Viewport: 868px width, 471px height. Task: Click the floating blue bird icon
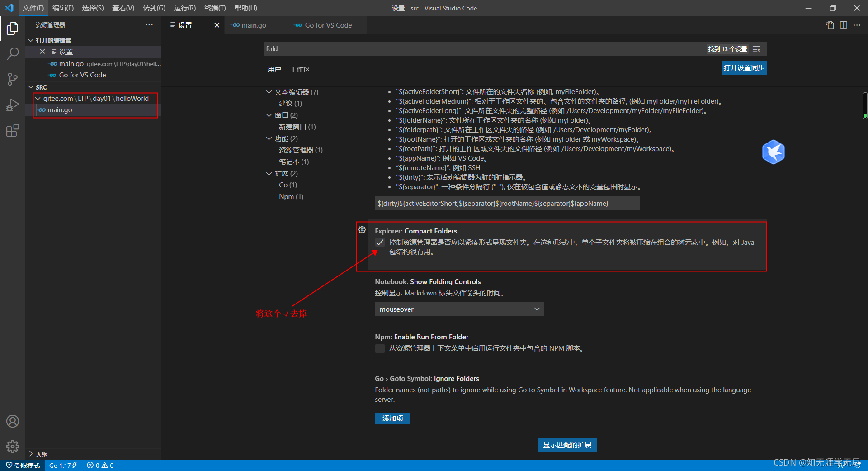773,152
